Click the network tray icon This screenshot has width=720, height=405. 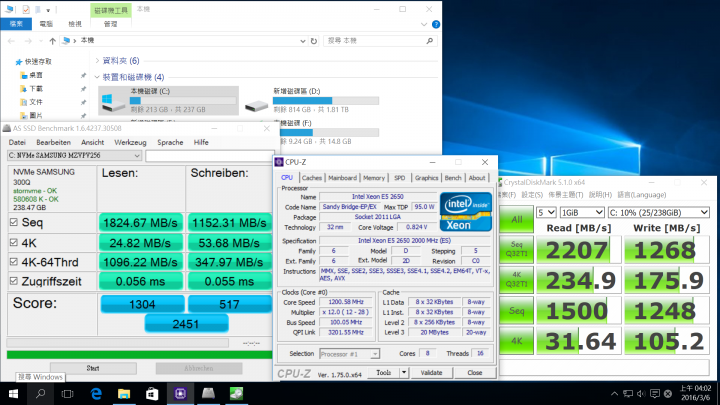point(628,394)
